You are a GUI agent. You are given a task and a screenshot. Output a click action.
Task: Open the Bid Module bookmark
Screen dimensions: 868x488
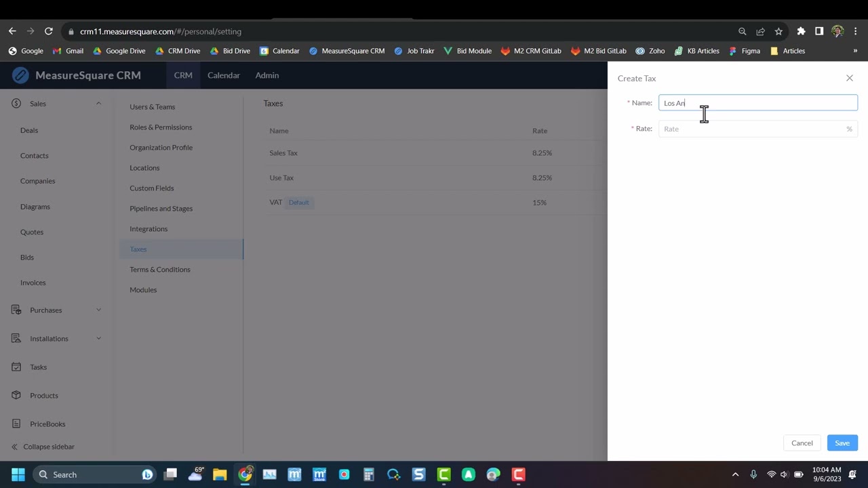467,51
